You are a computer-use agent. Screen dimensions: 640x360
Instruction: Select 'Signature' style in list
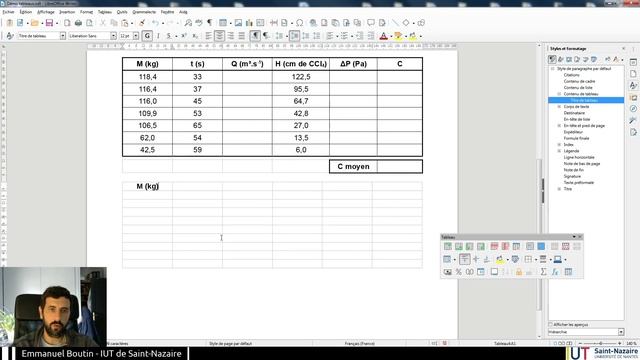572,176
